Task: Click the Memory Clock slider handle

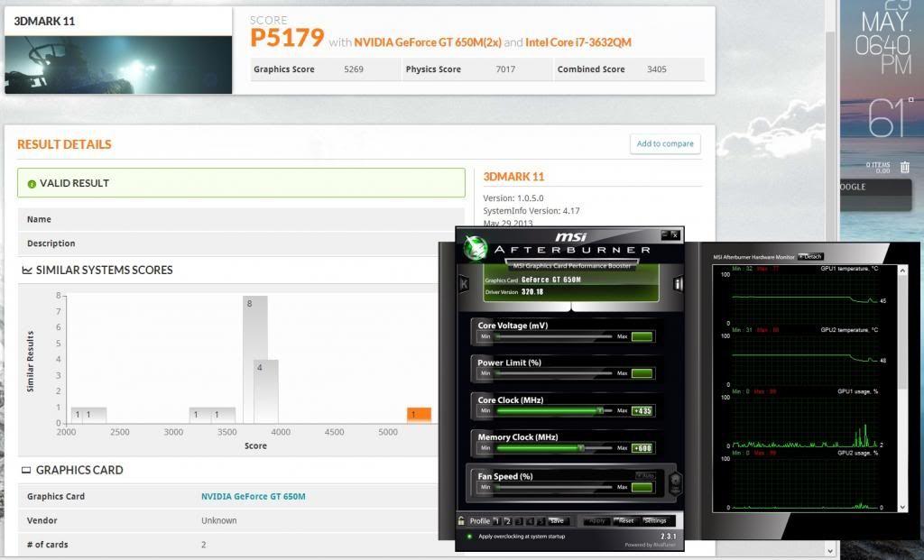Action: click(580, 448)
